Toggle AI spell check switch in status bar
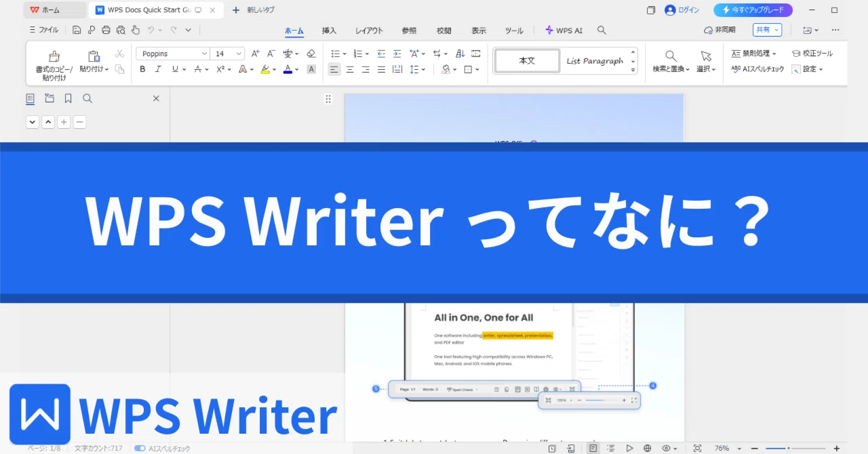This screenshot has height=454, width=868. 140,449
